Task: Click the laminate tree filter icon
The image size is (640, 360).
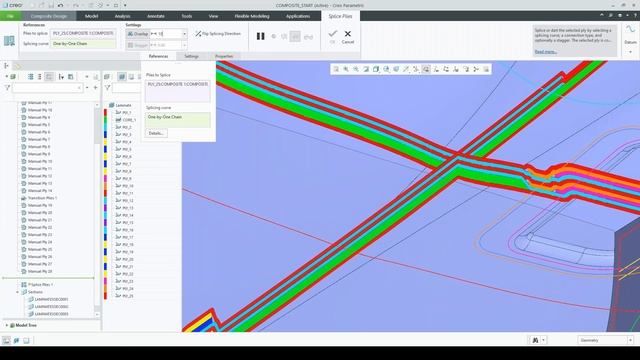Action: [107, 87]
